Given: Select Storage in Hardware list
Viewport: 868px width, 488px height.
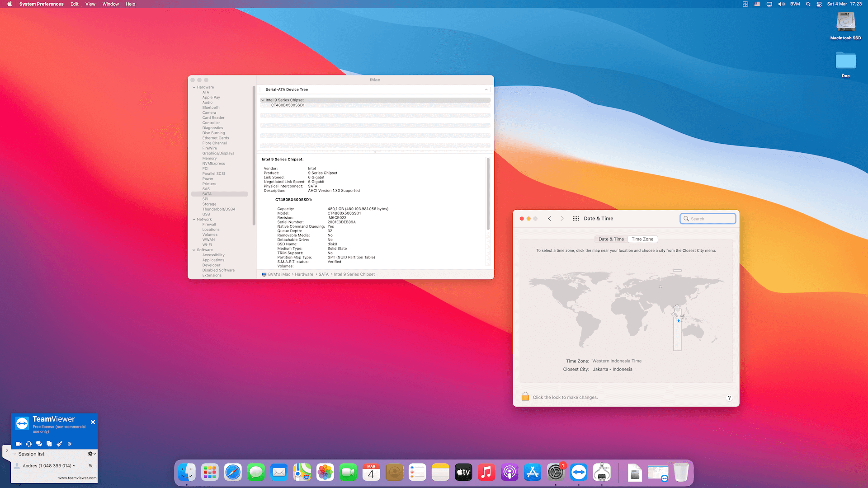Looking at the screenshot, I should 209,204.
